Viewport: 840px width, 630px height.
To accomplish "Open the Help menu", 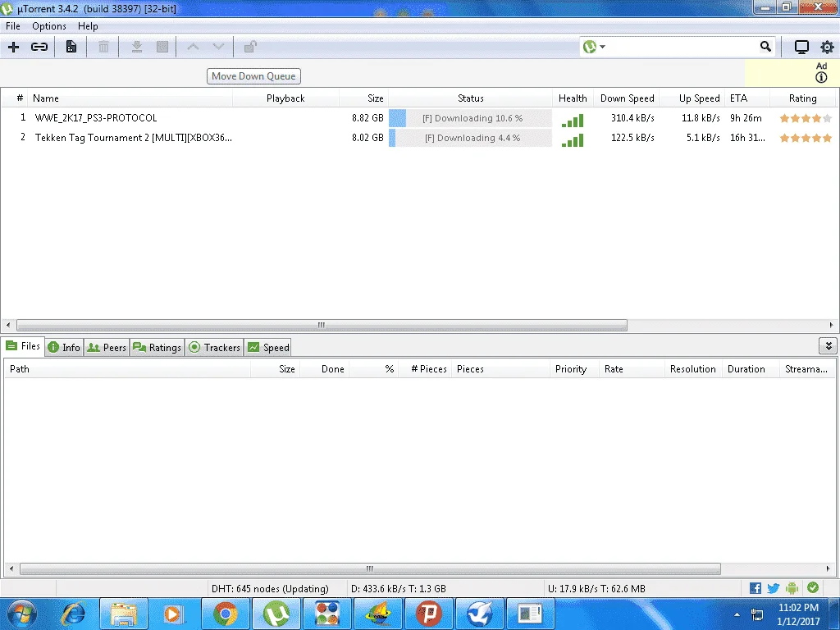I will (88, 26).
